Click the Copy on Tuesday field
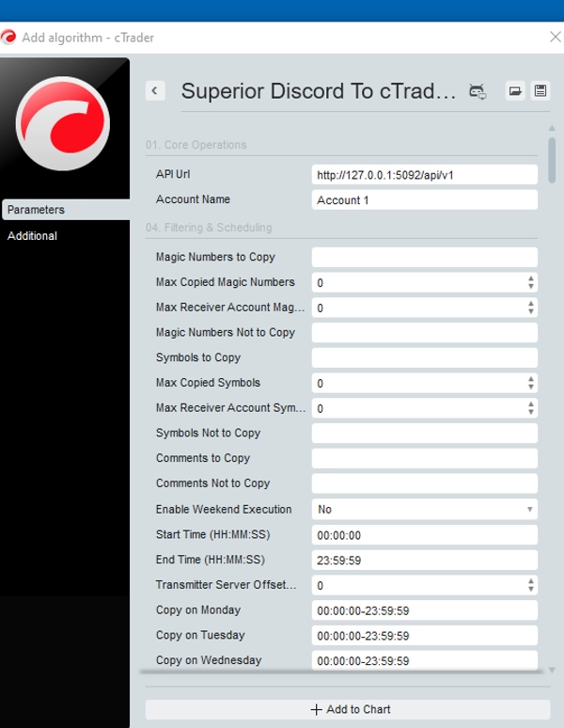 click(x=424, y=635)
